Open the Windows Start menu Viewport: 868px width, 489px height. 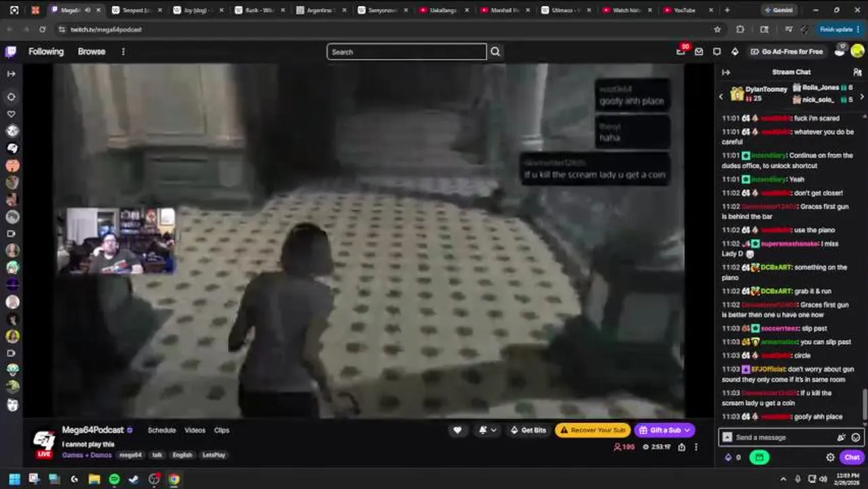coord(14,479)
